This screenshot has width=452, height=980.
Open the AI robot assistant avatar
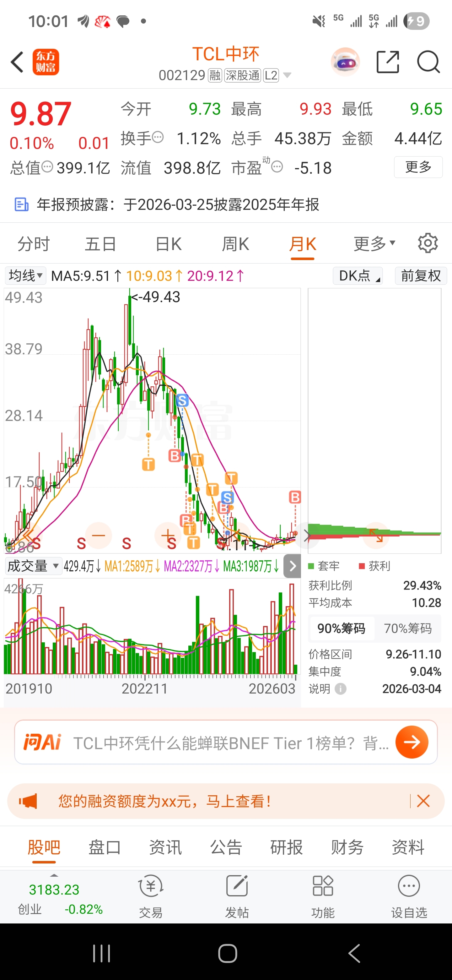click(x=345, y=62)
